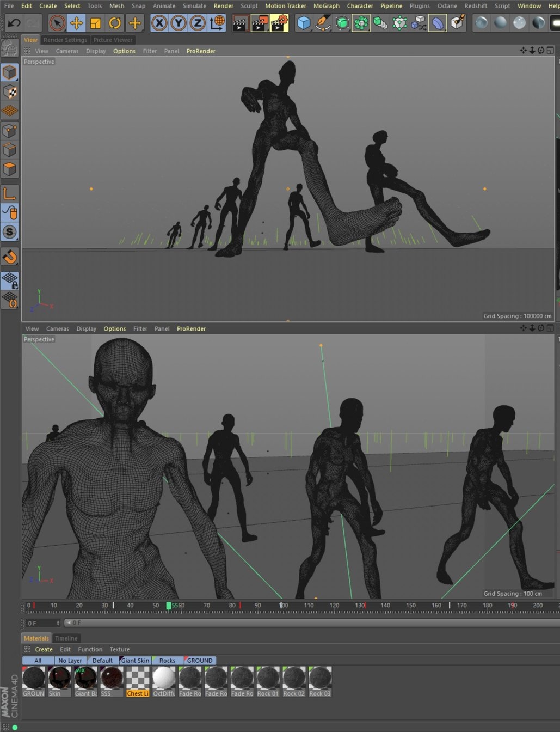Open the Simulate menu
The width and height of the screenshot is (560, 732).
194,6
